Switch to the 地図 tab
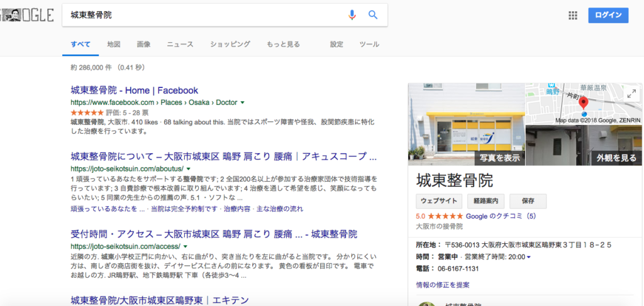Image resolution: width=644 pixels, height=306 pixels. pos(114,45)
